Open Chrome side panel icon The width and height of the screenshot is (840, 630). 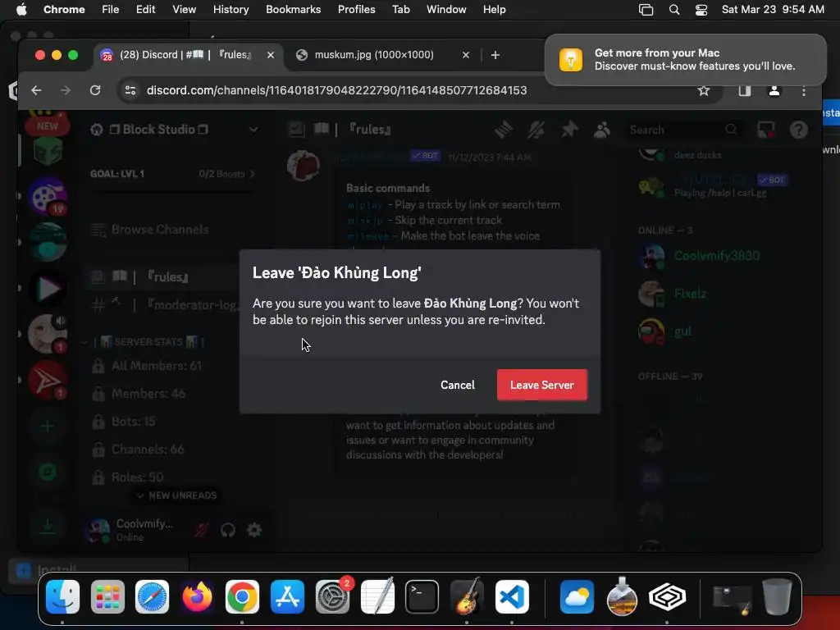click(744, 90)
